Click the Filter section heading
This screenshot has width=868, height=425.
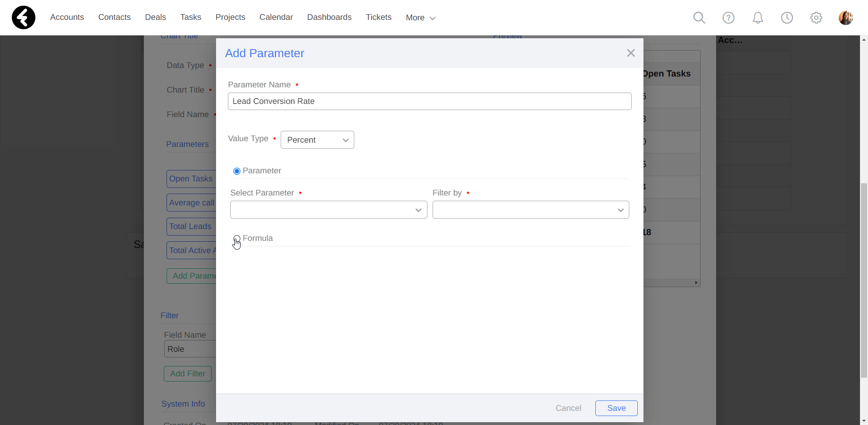pos(169,315)
